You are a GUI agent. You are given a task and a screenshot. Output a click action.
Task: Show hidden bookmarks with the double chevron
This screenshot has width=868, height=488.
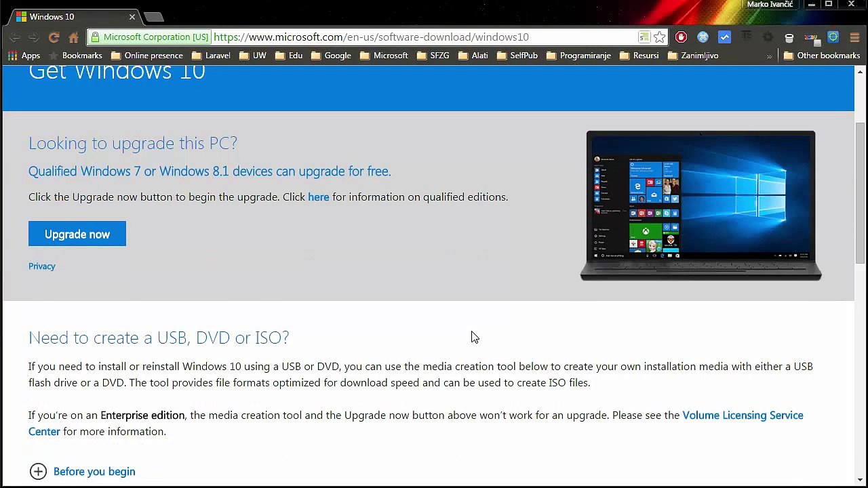point(769,56)
